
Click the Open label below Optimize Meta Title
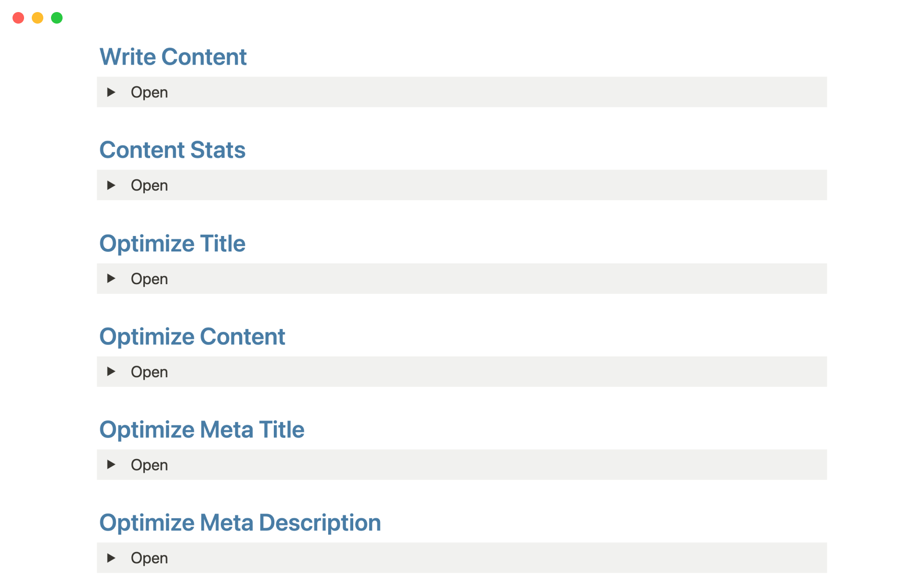[x=149, y=465]
